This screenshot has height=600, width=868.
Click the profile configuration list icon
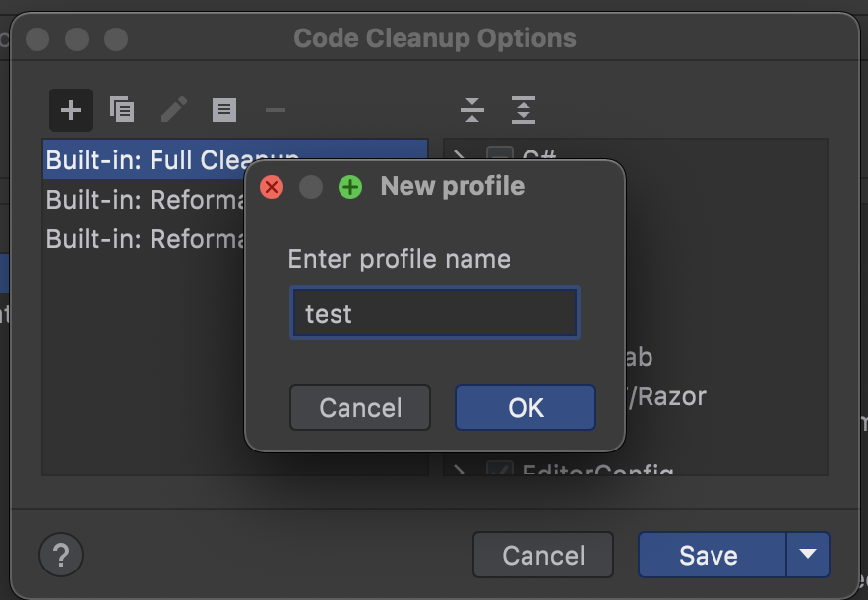(x=224, y=109)
